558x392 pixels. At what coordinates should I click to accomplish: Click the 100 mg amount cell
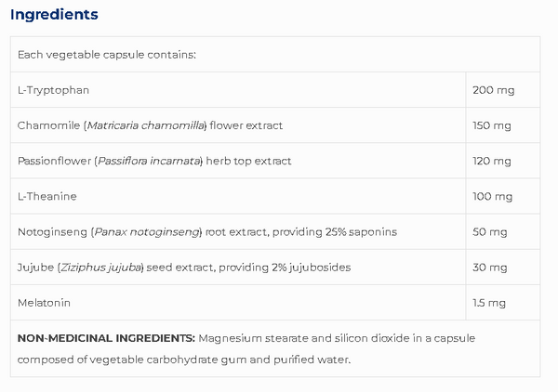click(503, 197)
